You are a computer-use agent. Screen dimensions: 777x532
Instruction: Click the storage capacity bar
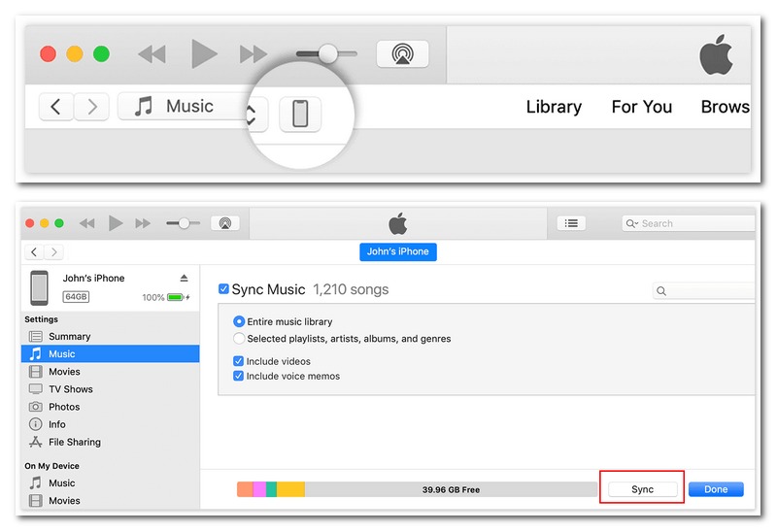pos(418,489)
